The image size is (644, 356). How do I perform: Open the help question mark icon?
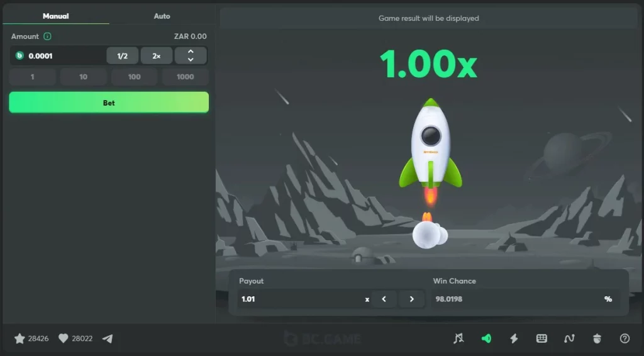point(625,338)
